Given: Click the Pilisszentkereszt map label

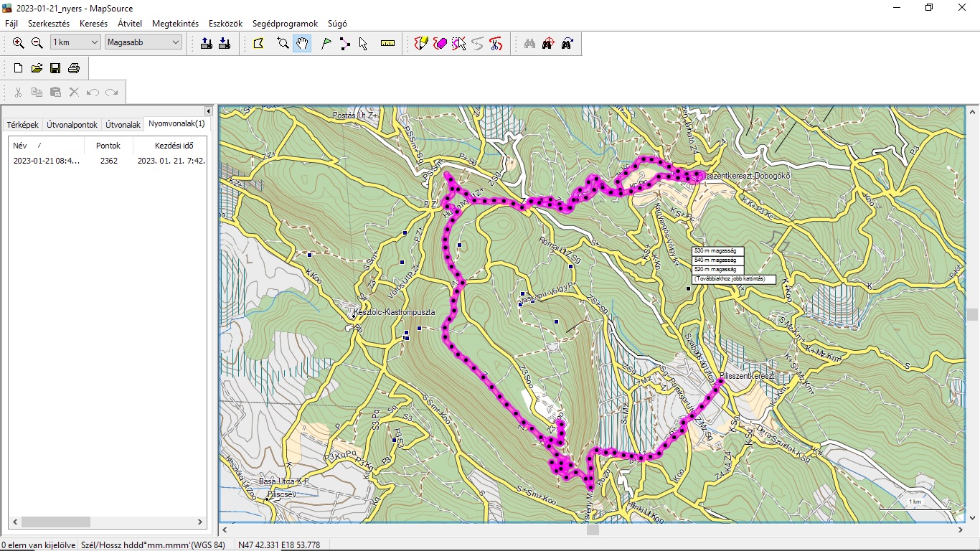Looking at the screenshot, I should coord(747,376).
